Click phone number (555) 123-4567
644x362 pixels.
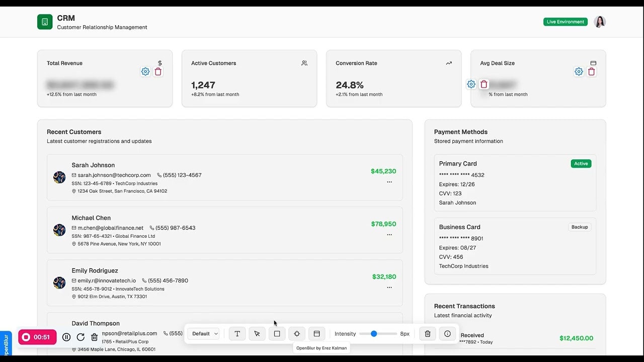coord(182,175)
